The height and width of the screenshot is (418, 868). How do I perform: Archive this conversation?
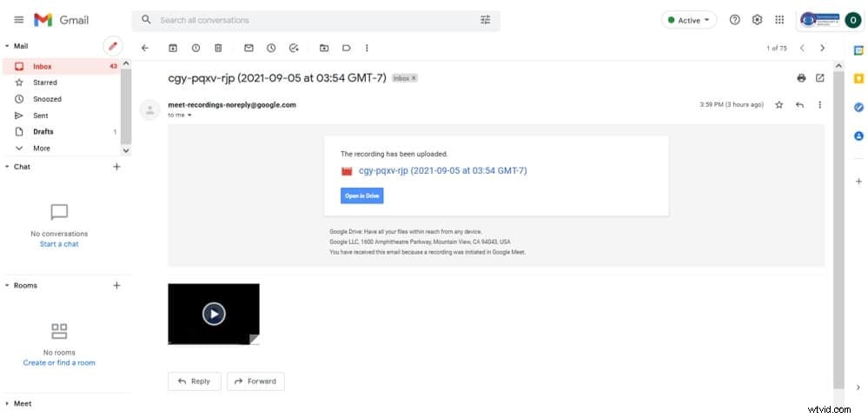[173, 48]
